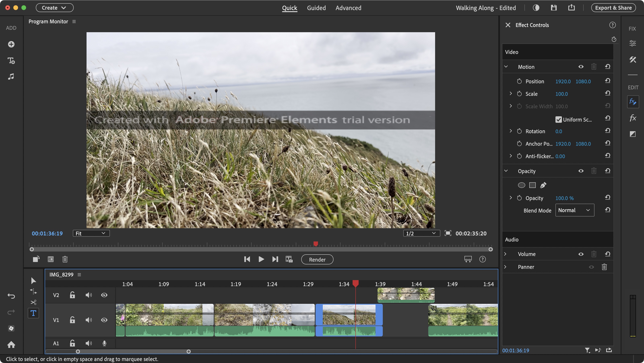The height and width of the screenshot is (363, 644).
Task: Collapse the Motion effect section
Action: coord(506,67)
